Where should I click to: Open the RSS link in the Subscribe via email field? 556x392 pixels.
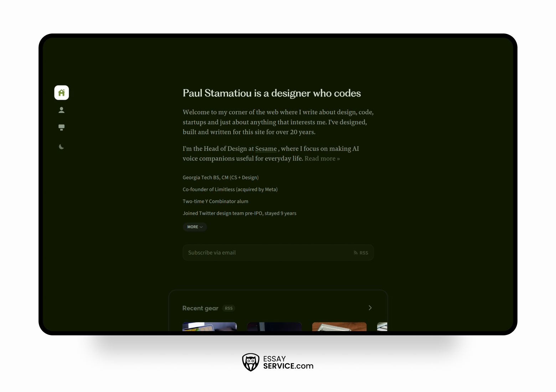coord(361,253)
